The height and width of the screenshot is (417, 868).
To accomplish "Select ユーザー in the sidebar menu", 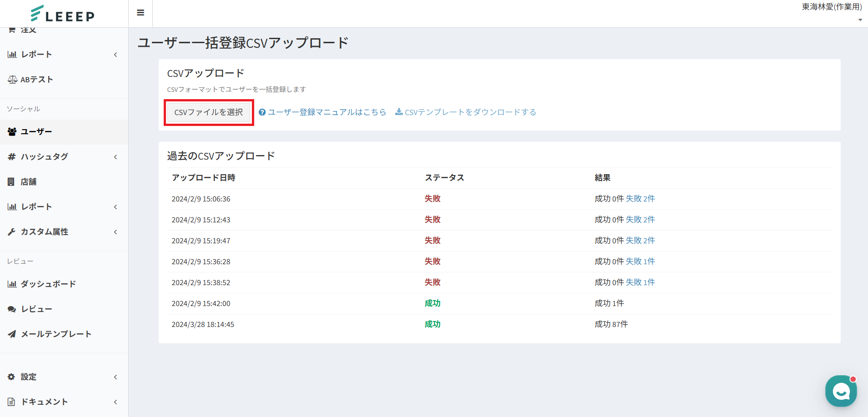I will (x=36, y=132).
